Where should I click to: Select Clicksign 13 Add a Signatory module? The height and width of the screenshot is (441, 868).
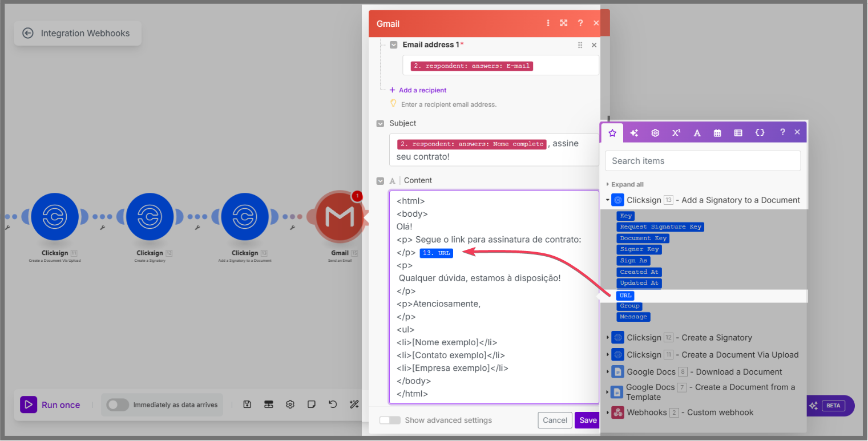click(245, 217)
